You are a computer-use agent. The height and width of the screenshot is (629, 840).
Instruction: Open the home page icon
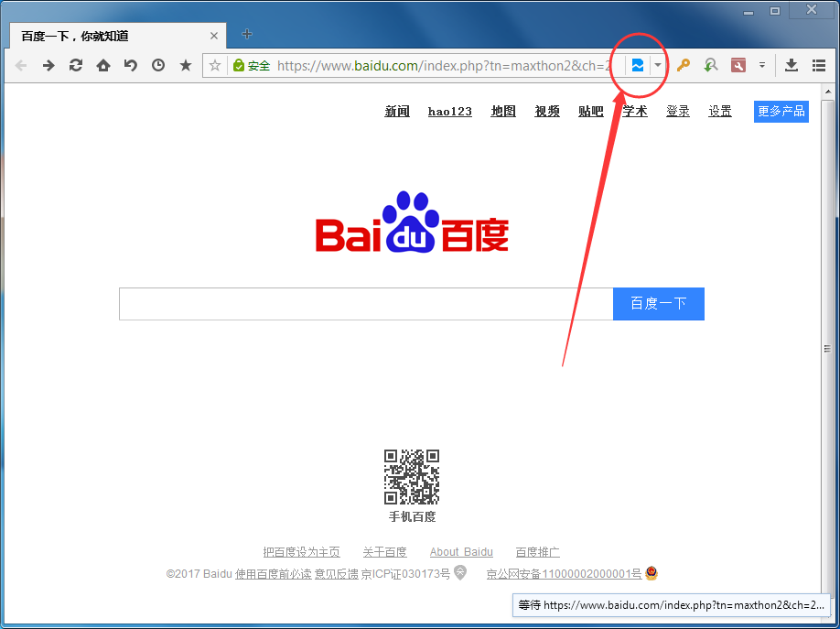click(103, 65)
